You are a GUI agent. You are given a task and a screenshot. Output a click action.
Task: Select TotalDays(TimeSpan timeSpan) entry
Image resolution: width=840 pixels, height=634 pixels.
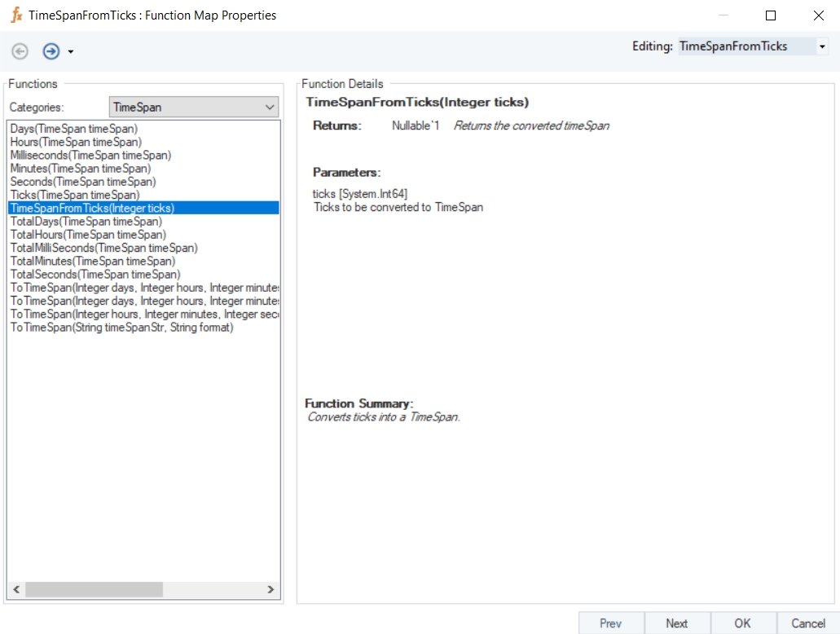[x=86, y=222]
